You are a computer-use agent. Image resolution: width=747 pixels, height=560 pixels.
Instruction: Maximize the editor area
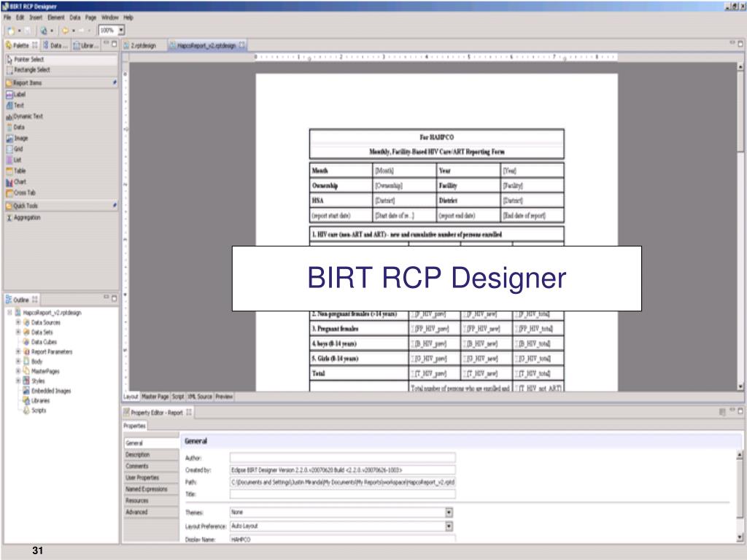[x=740, y=44]
